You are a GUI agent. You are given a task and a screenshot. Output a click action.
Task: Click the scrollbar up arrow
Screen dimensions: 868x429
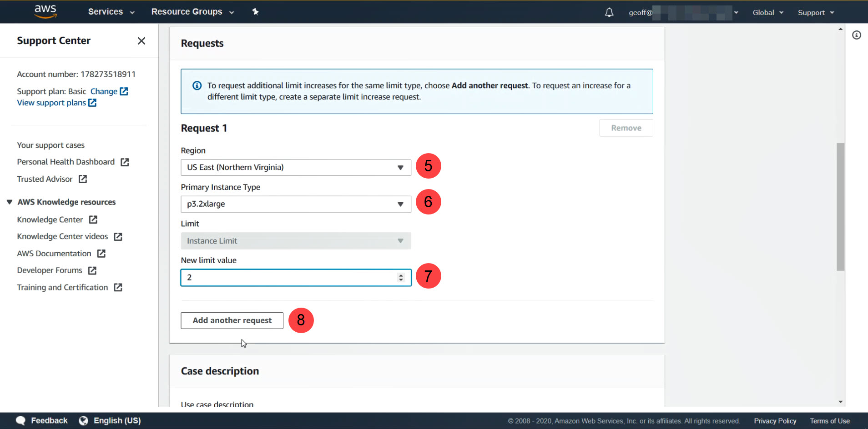coord(840,29)
